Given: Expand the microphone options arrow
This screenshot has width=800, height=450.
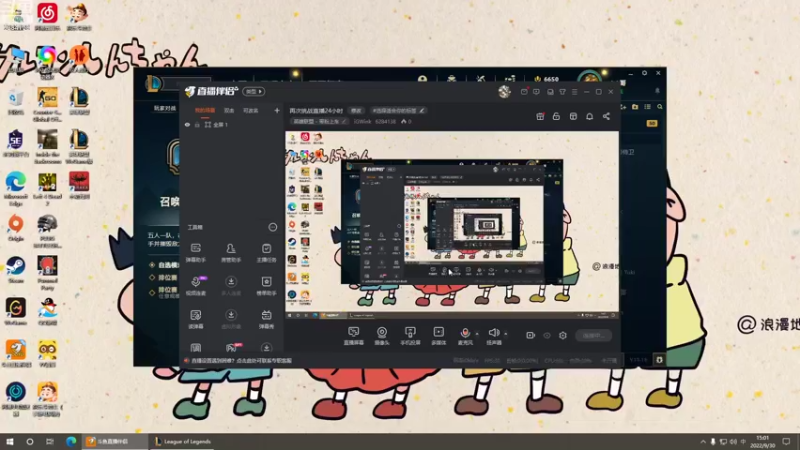Looking at the screenshot, I should click(477, 334).
